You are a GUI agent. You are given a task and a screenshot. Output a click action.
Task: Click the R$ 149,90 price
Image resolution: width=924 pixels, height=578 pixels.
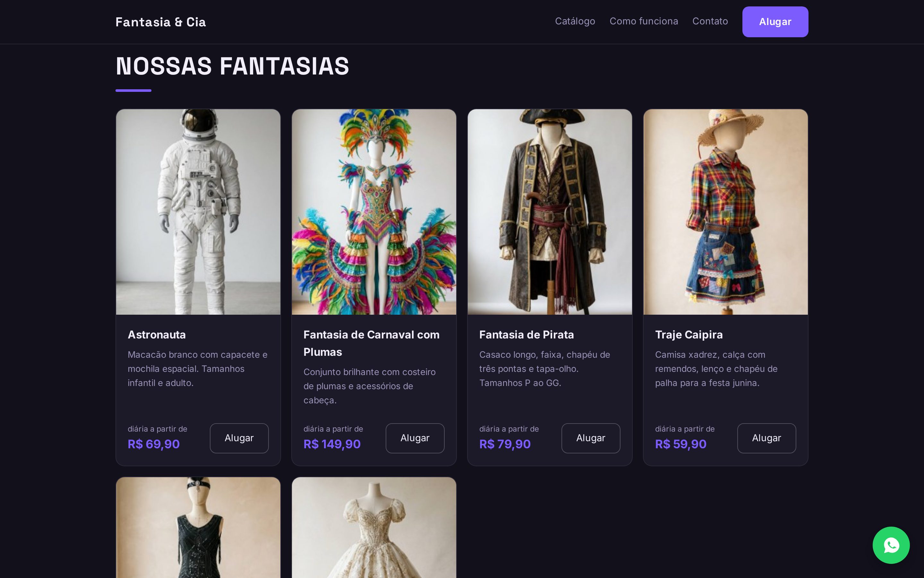pos(332,444)
